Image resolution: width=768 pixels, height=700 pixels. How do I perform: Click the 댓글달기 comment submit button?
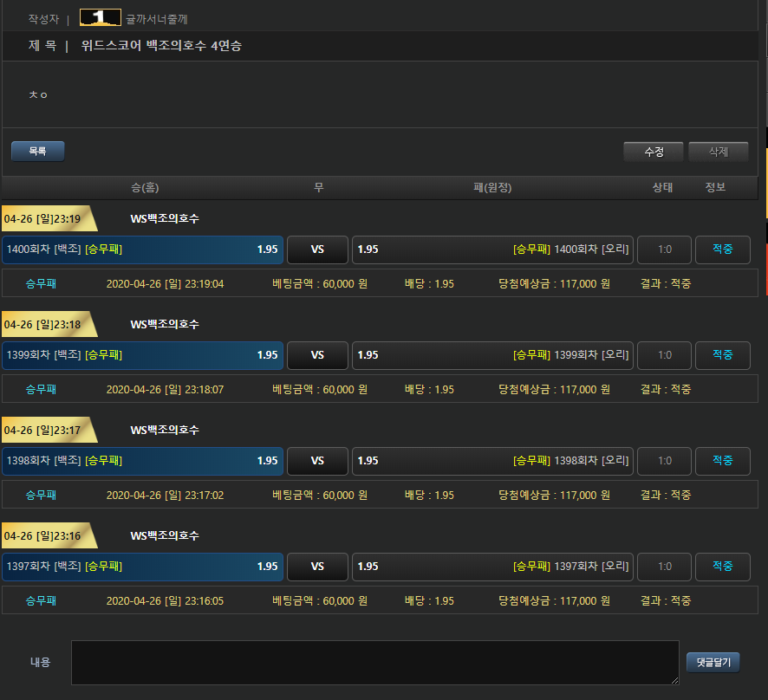pyautogui.click(x=713, y=663)
